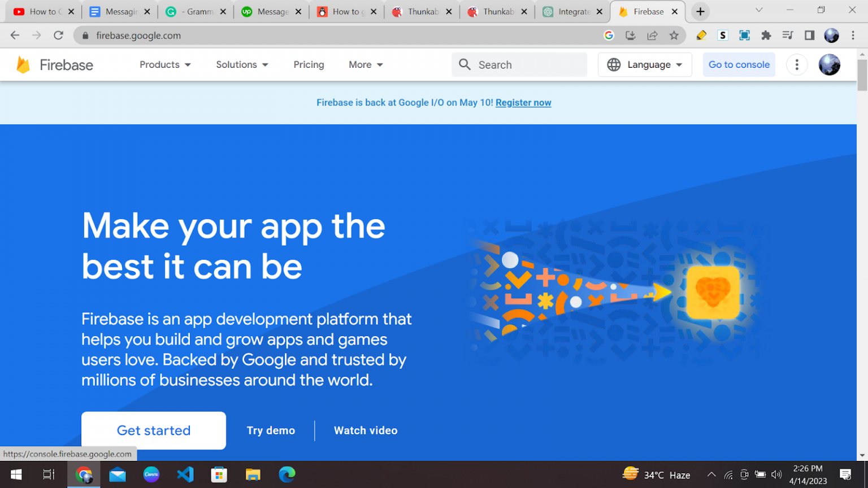Viewport: 868px width, 488px height.
Task: Bookmark the page with the star icon
Action: click(x=674, y=35)
